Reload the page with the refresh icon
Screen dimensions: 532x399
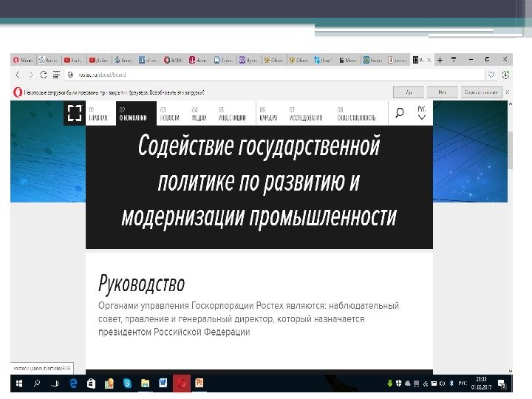44,75
